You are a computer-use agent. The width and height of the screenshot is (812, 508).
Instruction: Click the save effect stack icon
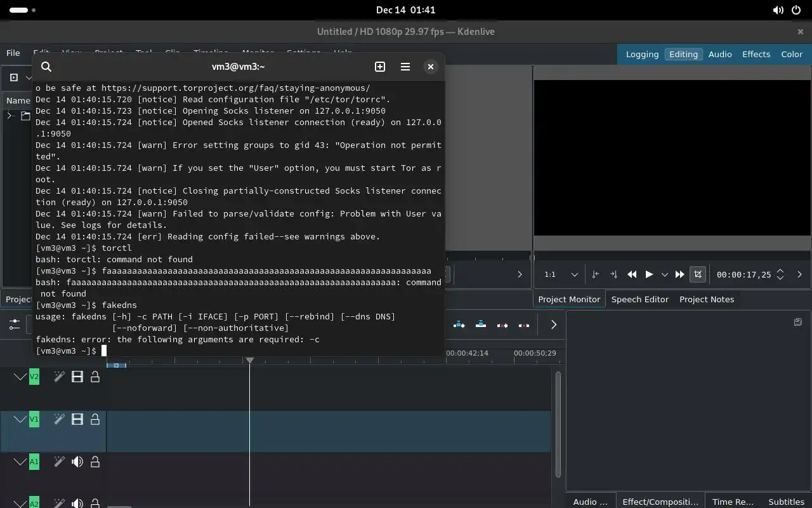[798, 322]
